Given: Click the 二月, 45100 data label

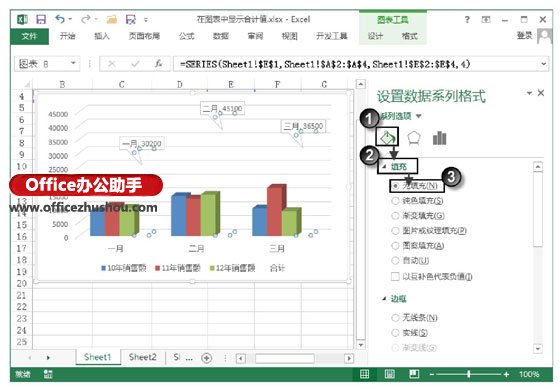Looking at the screenshot, I should click(222, 108).
